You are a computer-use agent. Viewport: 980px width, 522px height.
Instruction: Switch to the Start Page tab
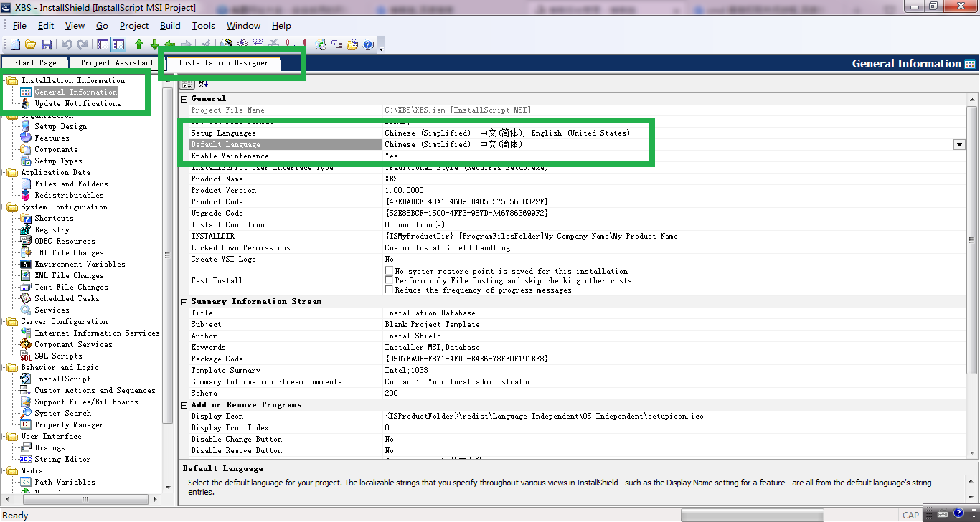coord(34,62)
